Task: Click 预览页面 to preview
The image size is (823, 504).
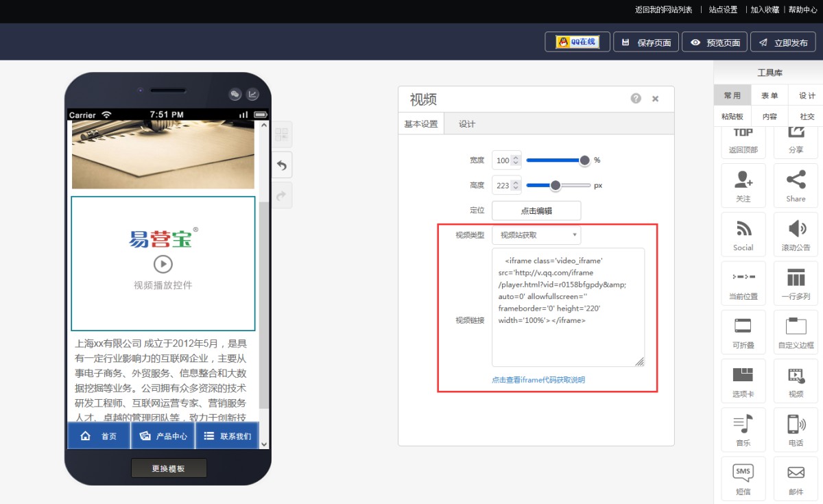Action: pyautogui.click(x=715, y=42)
